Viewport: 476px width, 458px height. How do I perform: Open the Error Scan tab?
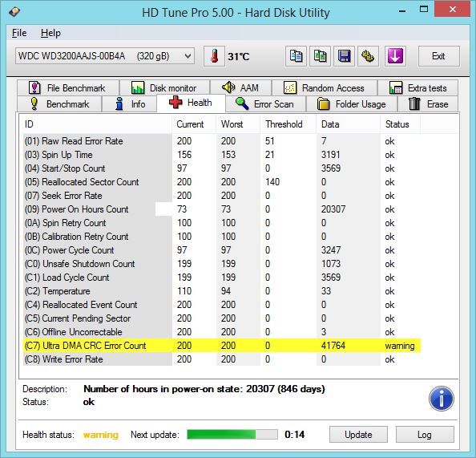pyautogui.click(x=265, y=104)
